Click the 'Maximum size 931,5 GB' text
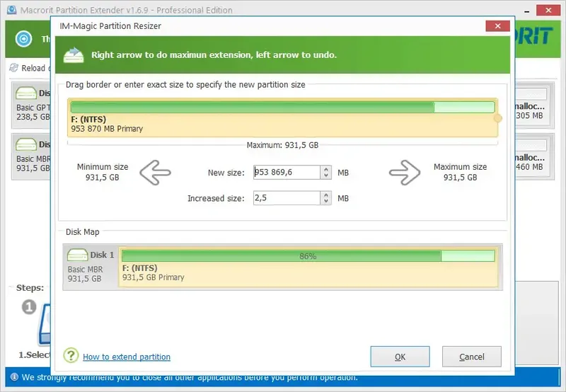The image size is (566, 392). point(461,172)
